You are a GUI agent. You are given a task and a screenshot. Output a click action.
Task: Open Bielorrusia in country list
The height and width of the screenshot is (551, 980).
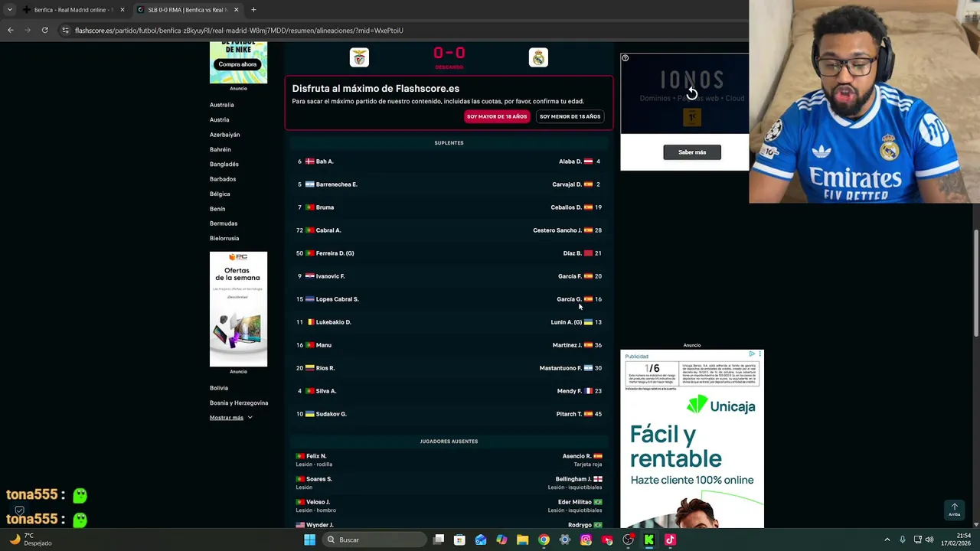tap(224, 238)
